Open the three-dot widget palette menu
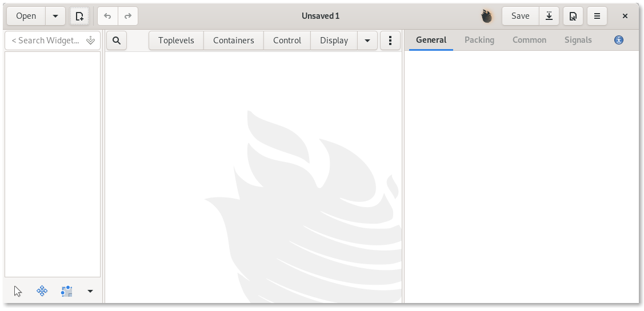 (x=390, y=41)
